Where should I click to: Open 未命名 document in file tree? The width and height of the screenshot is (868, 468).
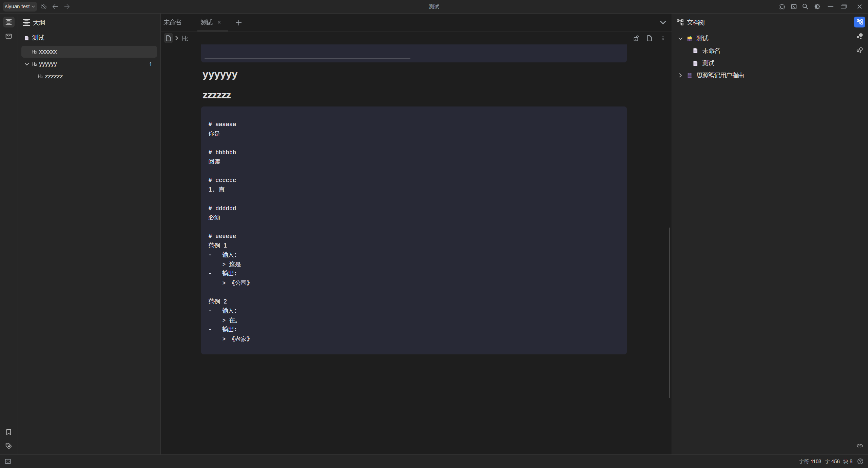point(711,51)
